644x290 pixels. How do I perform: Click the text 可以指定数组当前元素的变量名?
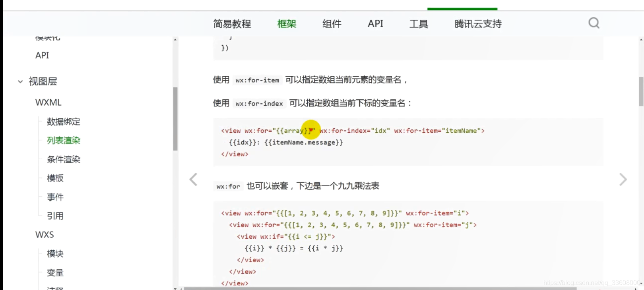(x=343, y=80)
